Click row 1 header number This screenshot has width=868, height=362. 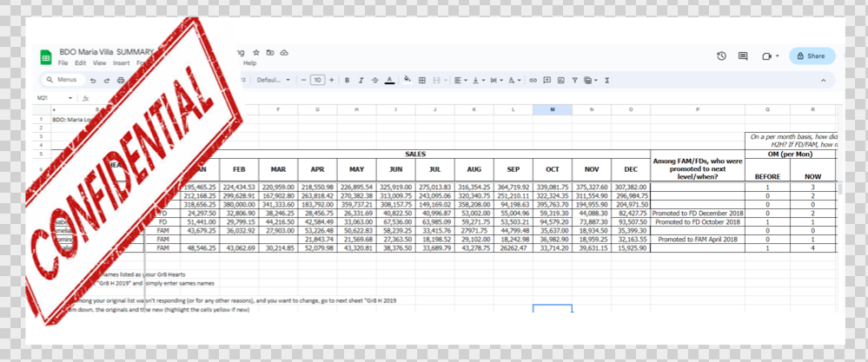(42, 119)
